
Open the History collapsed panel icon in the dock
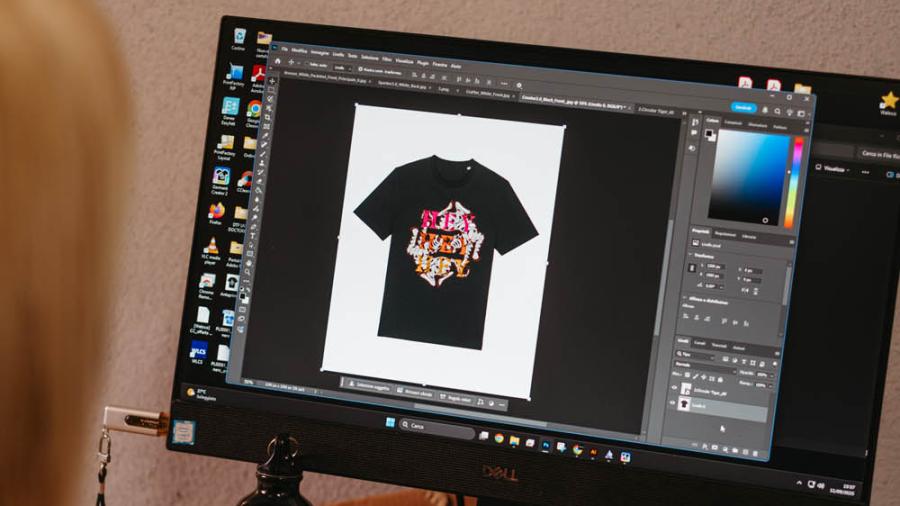click(695, 122)
